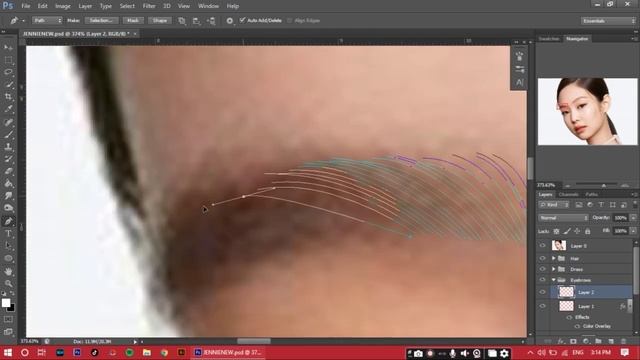This screenshot has height=360, width=640.
Task: Toggle lock transparent pixels
Action: click(x=556, y=231)
